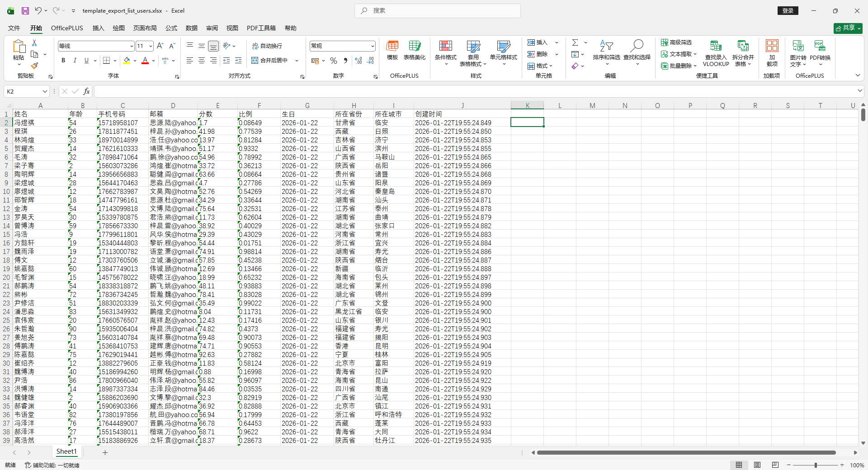Screen dimensions: 868x470
Task: Toggle italic formatting
Action: 75,61
